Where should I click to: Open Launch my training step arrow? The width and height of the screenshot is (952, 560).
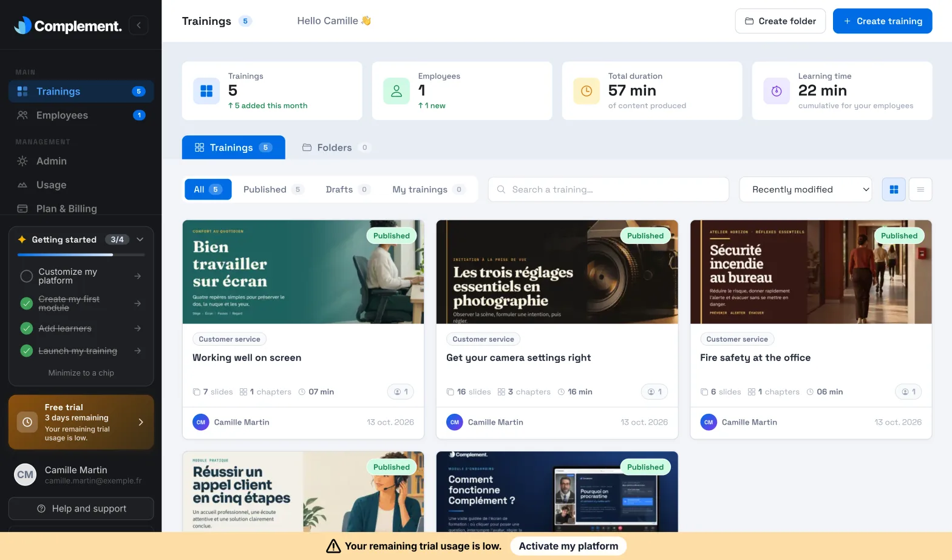coord(138,351)
